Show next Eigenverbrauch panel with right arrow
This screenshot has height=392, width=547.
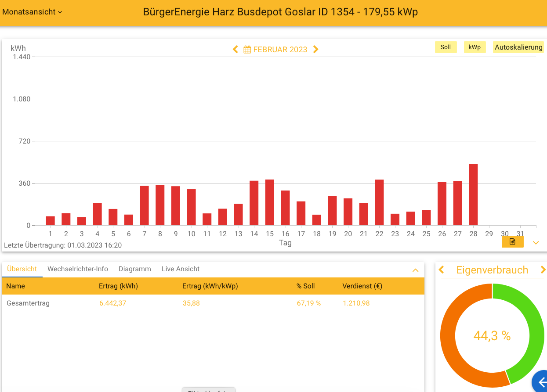543,270
